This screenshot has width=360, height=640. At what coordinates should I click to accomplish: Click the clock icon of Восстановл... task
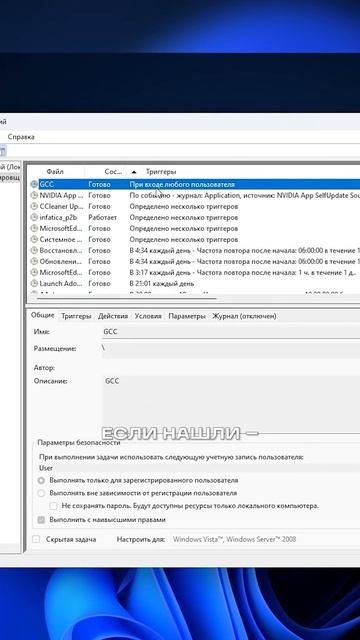click(34, 250)
